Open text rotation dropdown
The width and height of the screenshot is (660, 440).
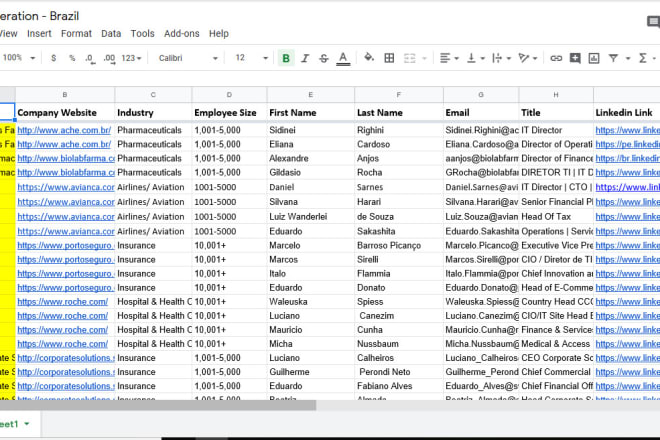click(528, 58)
